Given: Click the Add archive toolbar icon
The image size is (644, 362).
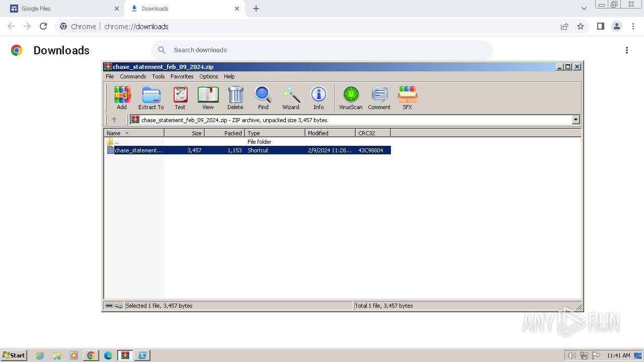Looking at the screenshot, I should (x=122, y=98).
